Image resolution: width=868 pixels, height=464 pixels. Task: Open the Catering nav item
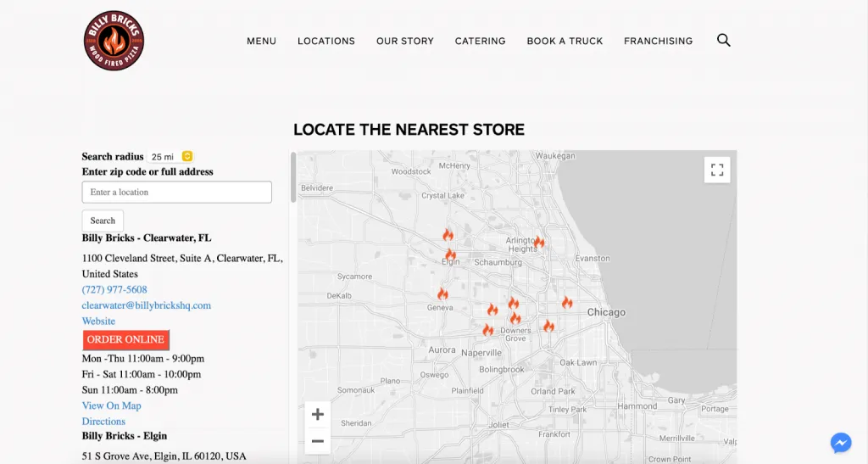point(481,41)
